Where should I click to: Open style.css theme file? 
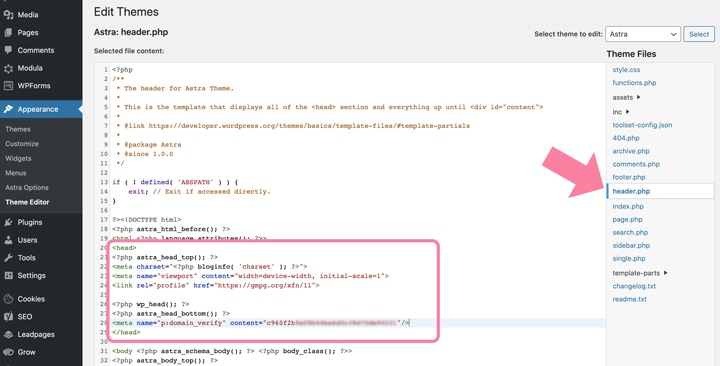point(626,70)
